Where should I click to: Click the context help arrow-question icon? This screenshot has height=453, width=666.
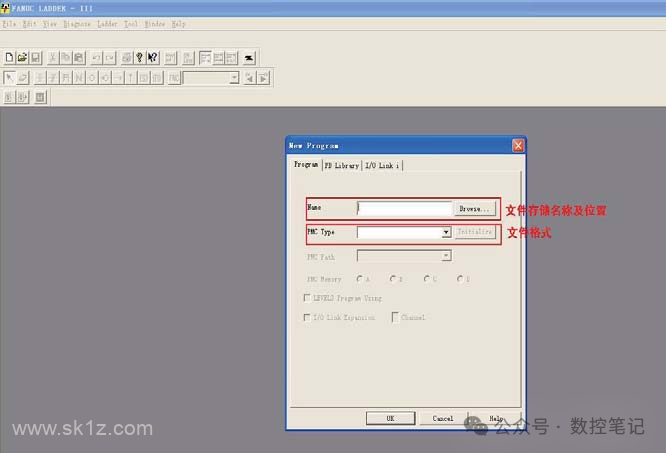[x=153, y=57]
